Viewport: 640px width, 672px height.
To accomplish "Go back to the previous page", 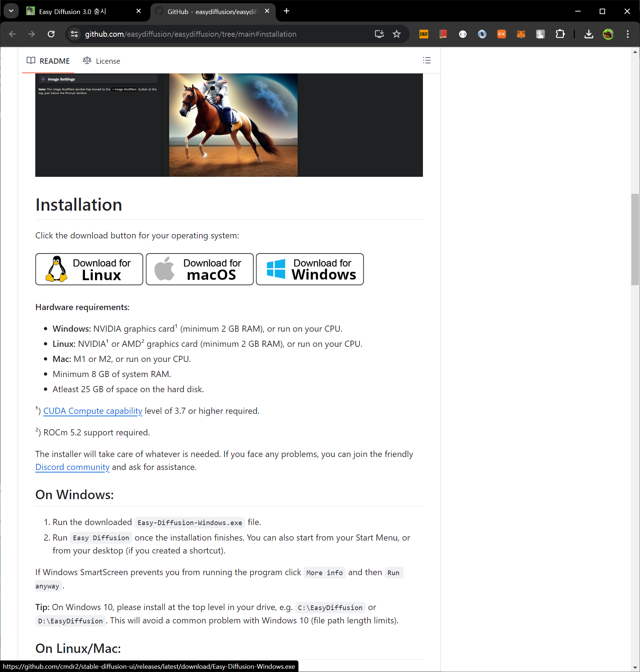I will pos(13,34).
